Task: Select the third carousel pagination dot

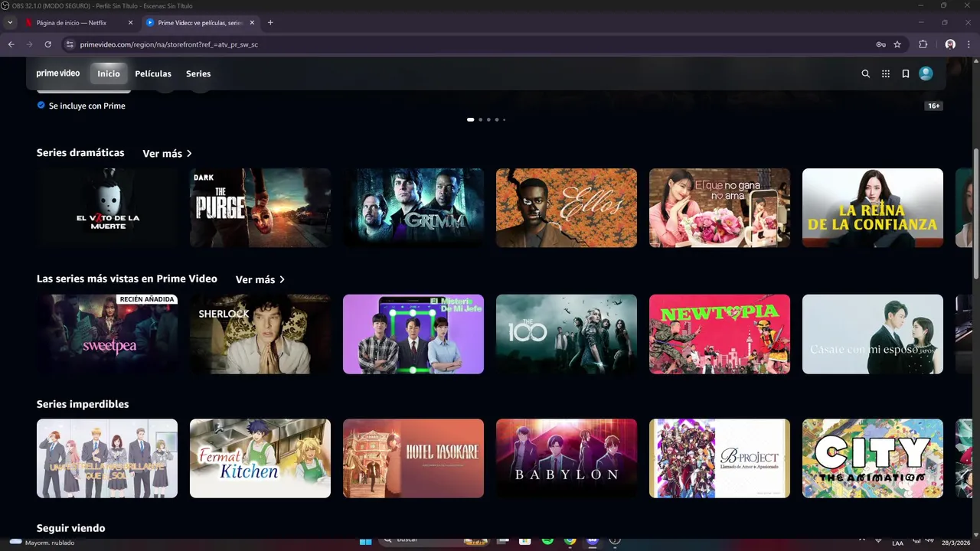Action: point(488,119)
